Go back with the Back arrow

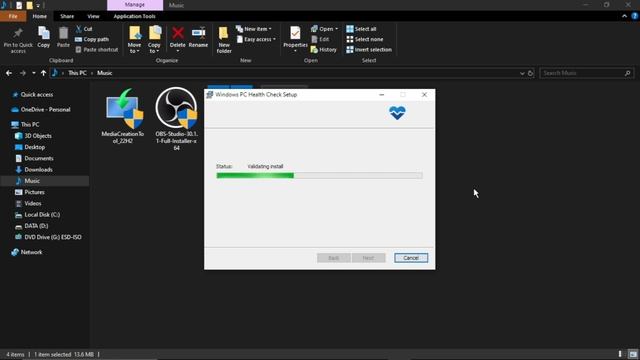click(9, 73)
